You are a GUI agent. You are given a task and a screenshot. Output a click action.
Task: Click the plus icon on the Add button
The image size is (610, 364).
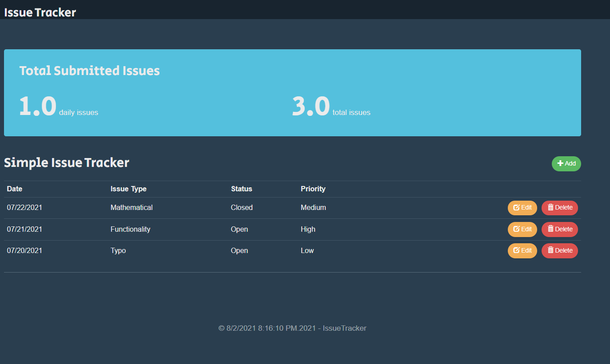click(x=560, y=163)
